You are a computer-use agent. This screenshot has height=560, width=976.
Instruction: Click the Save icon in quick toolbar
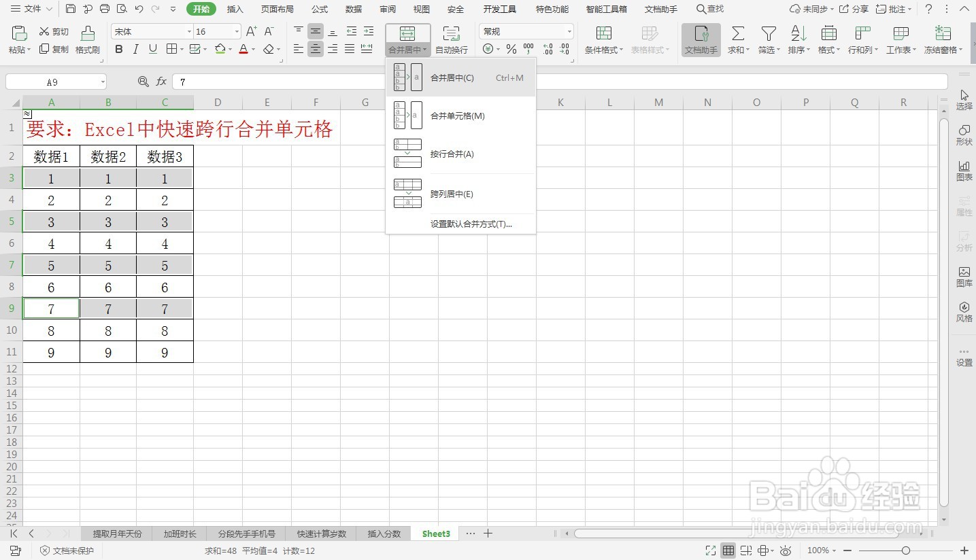click(x=71, y=10)
